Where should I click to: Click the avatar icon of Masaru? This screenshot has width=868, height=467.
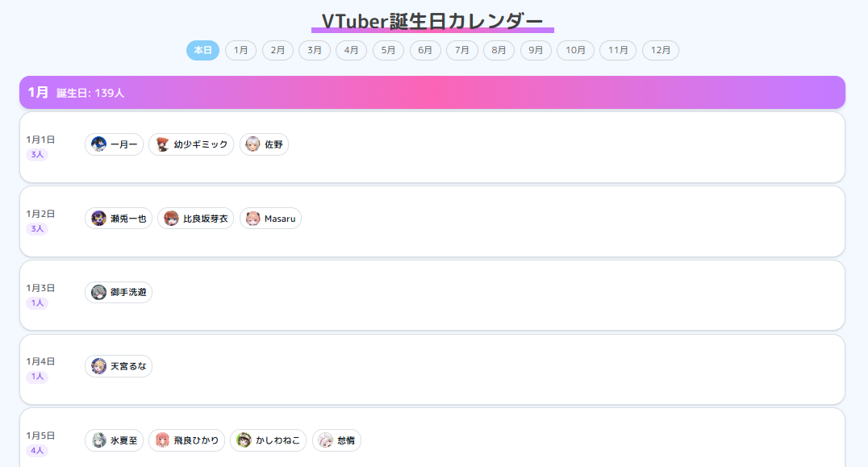coord(253,219)
